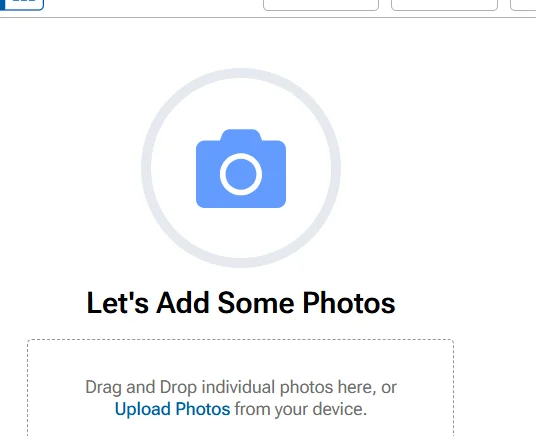Click the first empty box in top bar
This screenshot has width=536, height=436.
click(x=321, y=5)
